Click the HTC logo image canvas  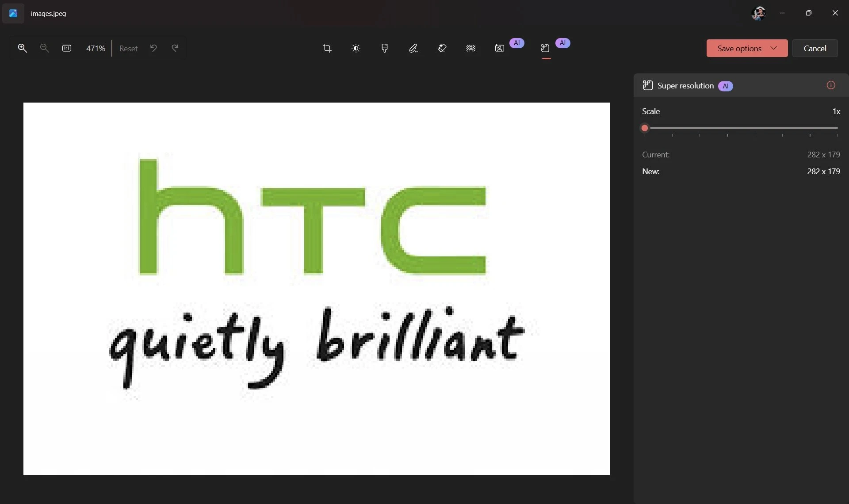[317, 289]
